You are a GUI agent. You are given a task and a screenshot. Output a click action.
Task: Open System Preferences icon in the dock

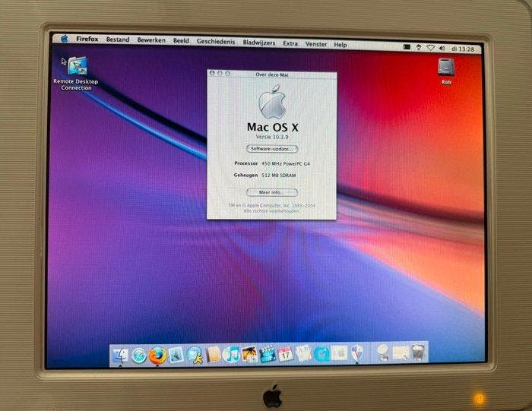click(339, 354)
